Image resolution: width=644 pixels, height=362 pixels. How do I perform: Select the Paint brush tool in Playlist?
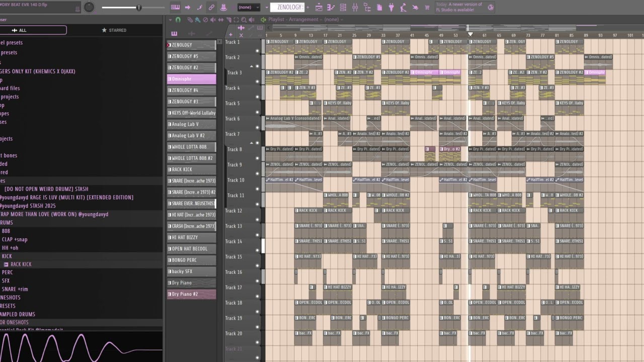(198, 20)
